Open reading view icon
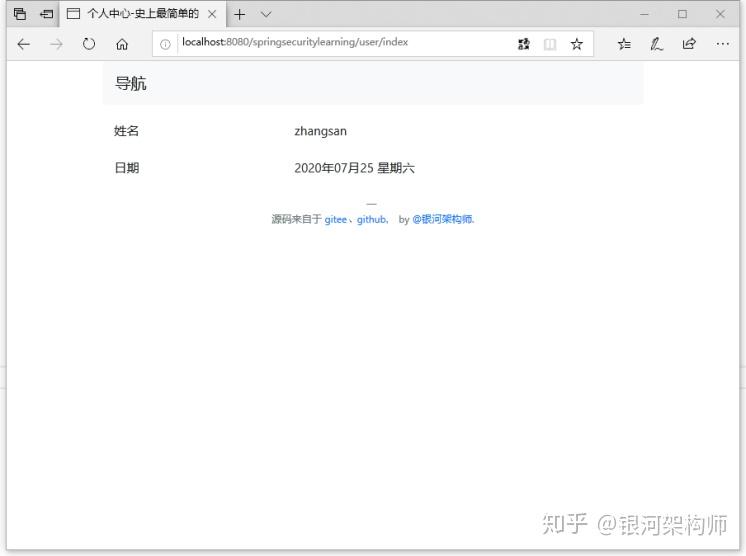This screenshot has height=556, width=746. coord(550,44)
